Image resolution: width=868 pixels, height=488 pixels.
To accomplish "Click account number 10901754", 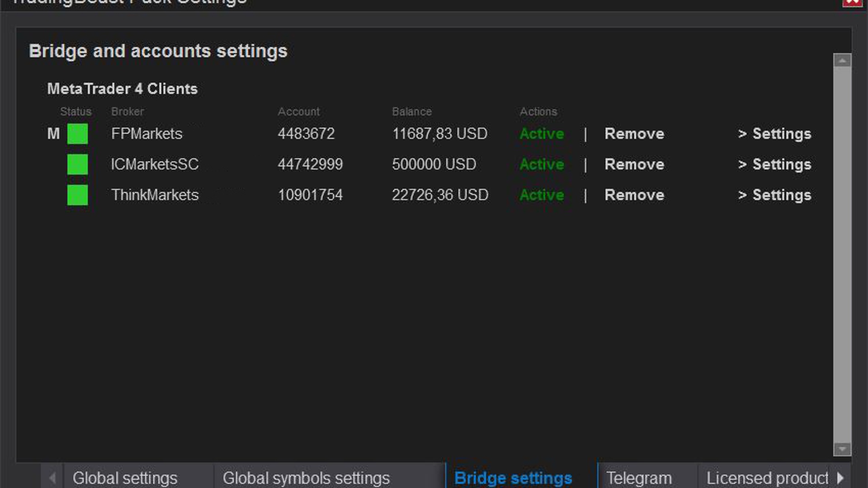I will [310, 195].
